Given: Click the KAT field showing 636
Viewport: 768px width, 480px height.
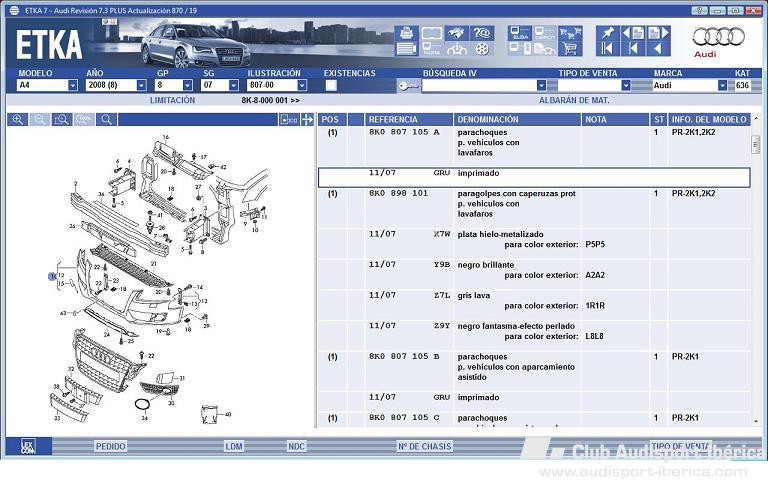Looking at the screenshot, I should 742,85.
